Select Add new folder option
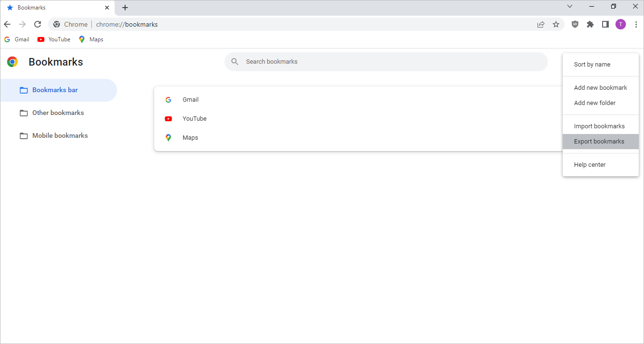The image size is (644, 344). (595, 103)
